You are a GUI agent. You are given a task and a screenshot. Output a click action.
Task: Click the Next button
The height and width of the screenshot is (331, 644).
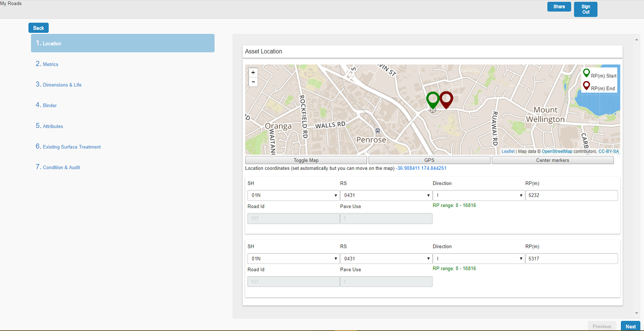pyautogui.click(x=631, y=326)
